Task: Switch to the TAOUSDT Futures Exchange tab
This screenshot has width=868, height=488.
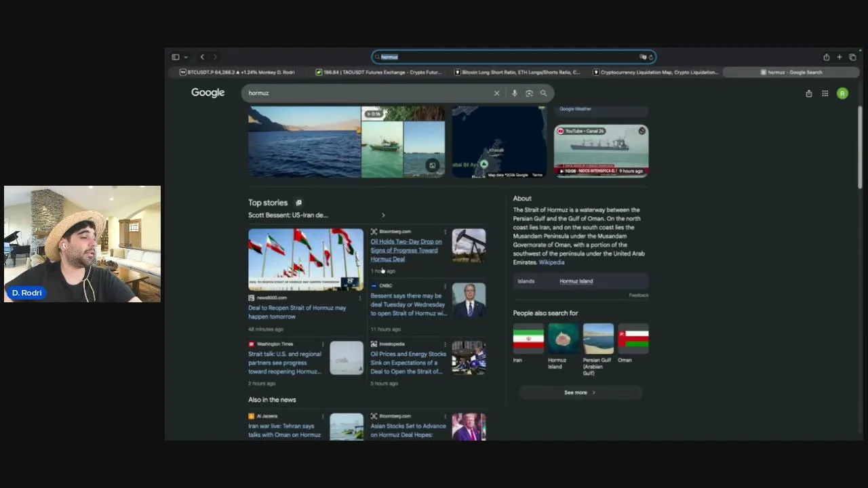Action: point(378,73)
